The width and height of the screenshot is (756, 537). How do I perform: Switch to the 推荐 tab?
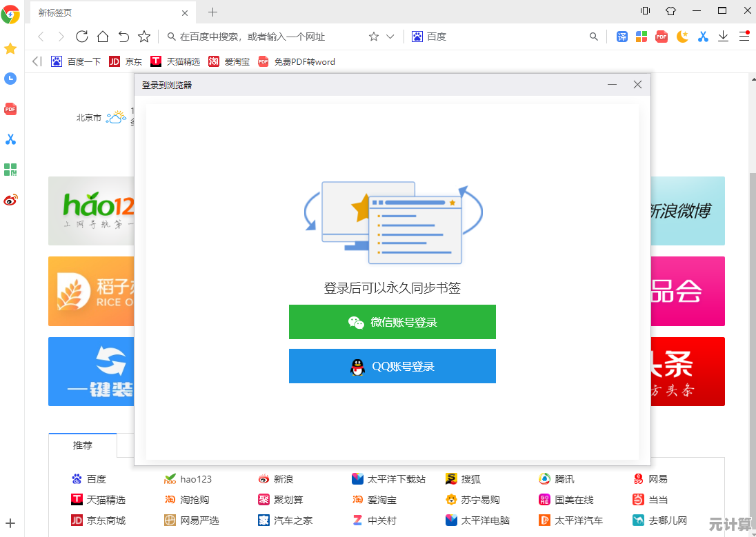point(83,445)
